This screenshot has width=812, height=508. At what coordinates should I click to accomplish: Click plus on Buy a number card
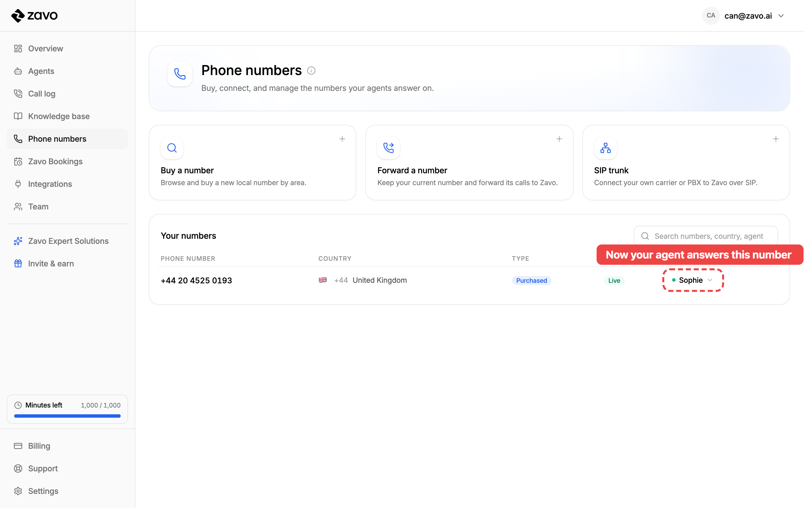(342, 139)
